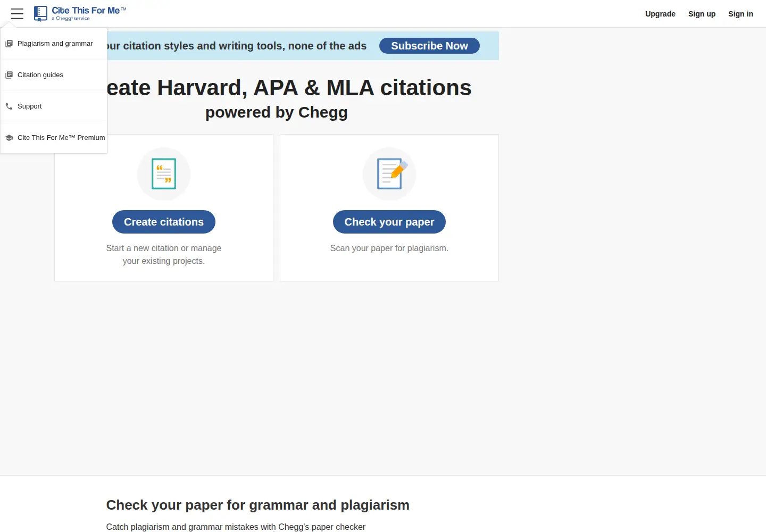Open Plagiarism and grammar menu item
This screenshot has width=766, height=532.
pos(54,44)
